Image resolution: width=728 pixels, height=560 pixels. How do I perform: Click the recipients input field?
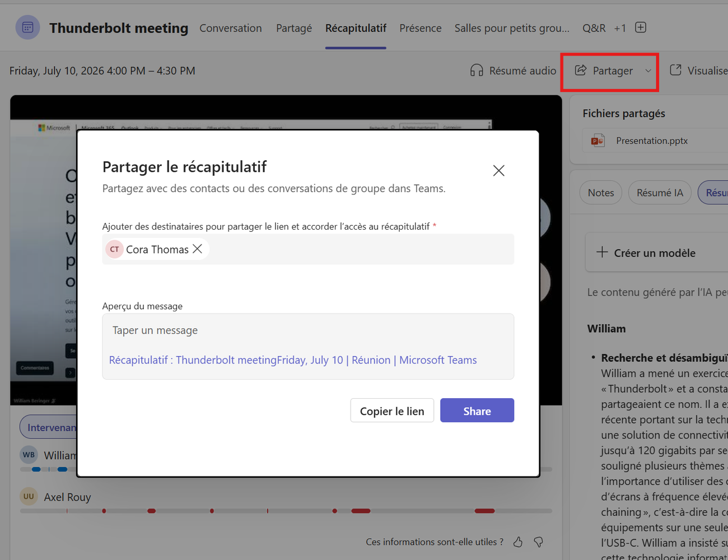point(308,249)
